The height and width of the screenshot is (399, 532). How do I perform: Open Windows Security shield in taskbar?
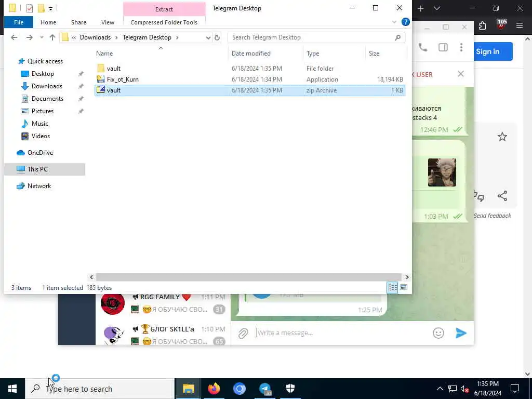290,389
